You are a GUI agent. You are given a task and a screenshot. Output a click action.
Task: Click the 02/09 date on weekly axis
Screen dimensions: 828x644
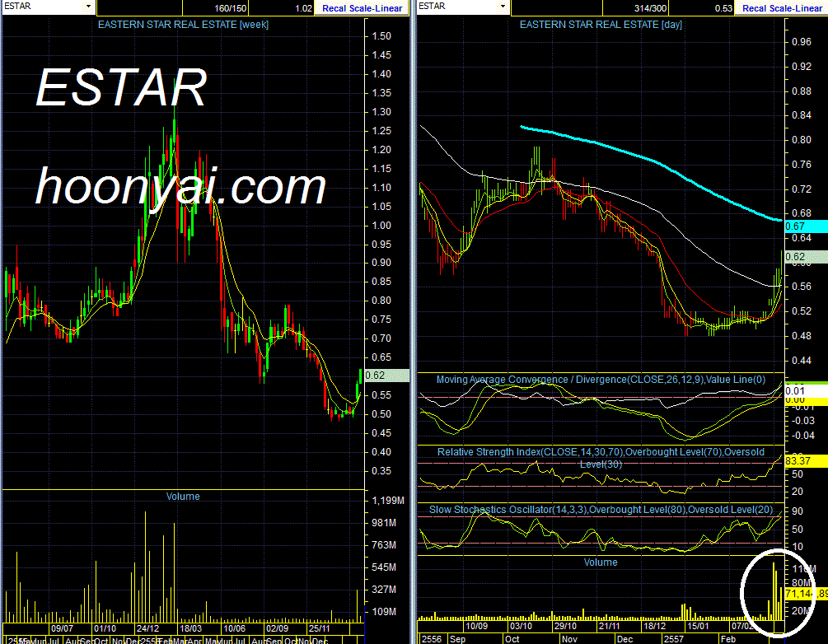pyautogui.click(x=277, y=628)
